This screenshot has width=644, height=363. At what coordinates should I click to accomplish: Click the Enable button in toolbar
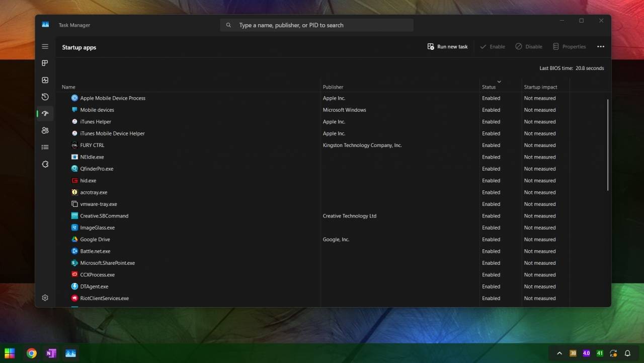click(493, 46)
